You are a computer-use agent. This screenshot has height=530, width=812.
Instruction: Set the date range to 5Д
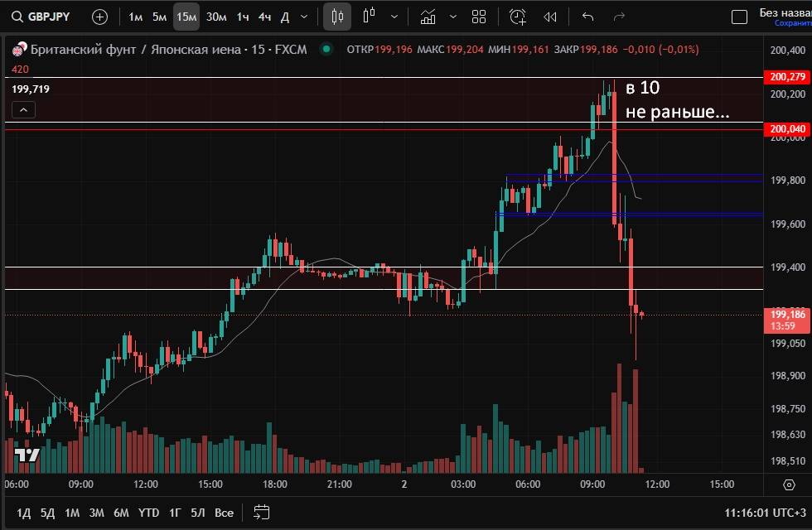[x=47, y=513]
